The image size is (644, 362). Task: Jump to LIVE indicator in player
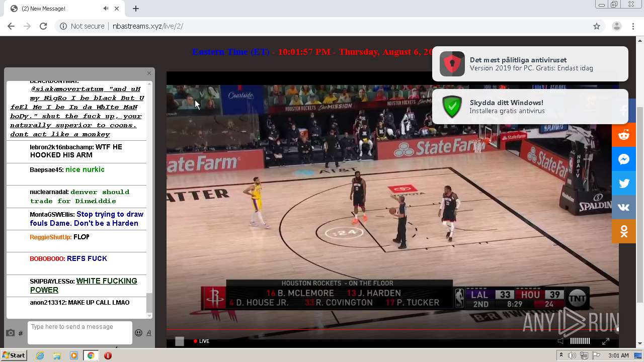(201, 341)
